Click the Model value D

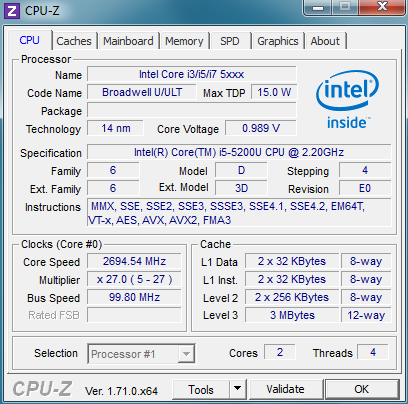coord(241,170)
